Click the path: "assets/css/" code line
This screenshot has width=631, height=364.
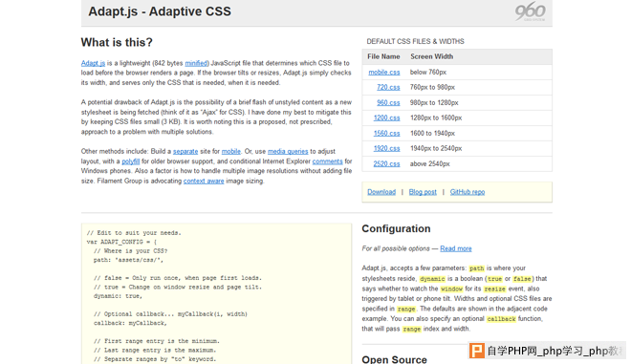129,260
